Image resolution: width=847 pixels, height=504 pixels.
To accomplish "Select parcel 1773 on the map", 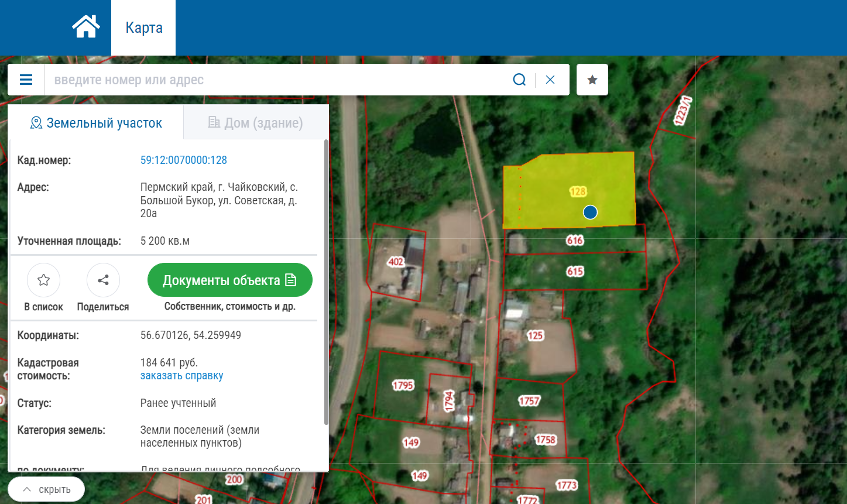I will [566, 485].
